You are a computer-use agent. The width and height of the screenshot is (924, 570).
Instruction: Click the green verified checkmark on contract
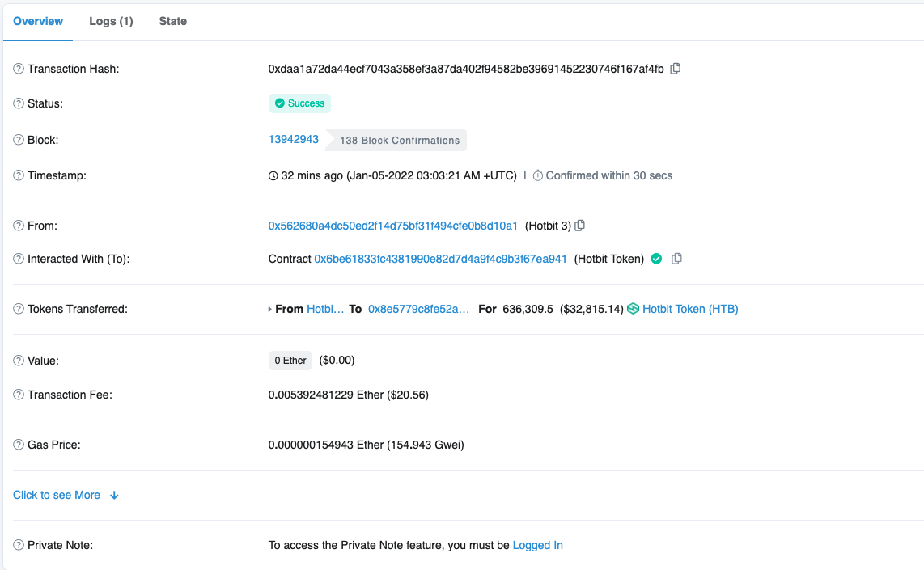(657, 259)
